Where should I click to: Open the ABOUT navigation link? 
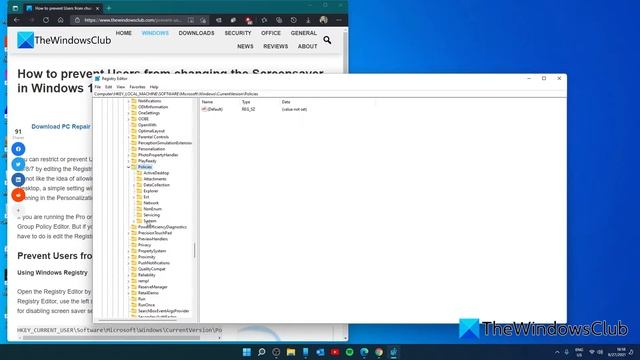(x=307, y=47)
